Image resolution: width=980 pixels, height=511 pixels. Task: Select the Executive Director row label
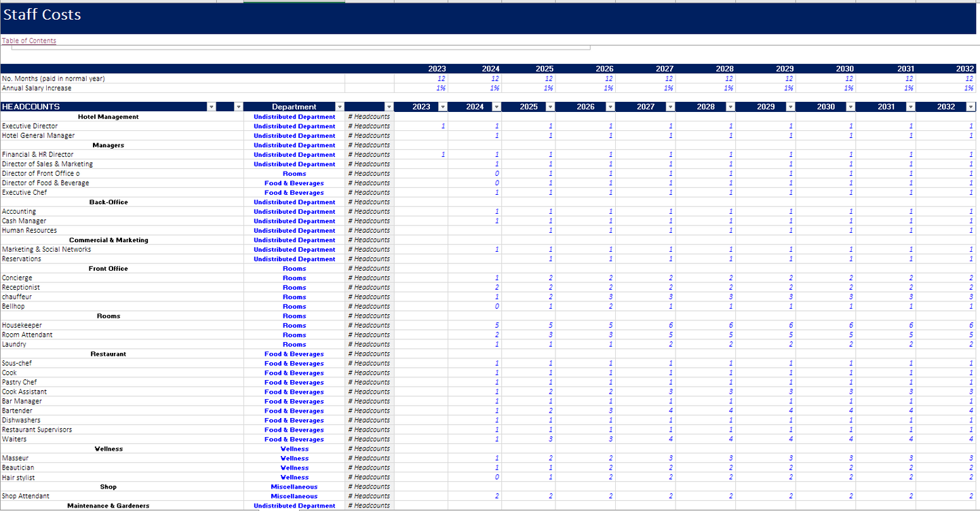(30, 126)
